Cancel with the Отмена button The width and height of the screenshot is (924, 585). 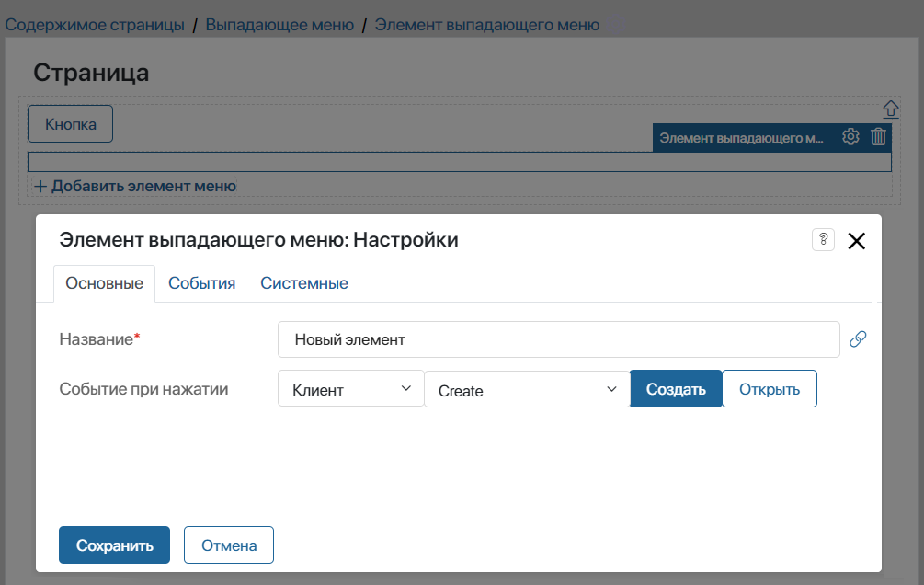(229, 545)
